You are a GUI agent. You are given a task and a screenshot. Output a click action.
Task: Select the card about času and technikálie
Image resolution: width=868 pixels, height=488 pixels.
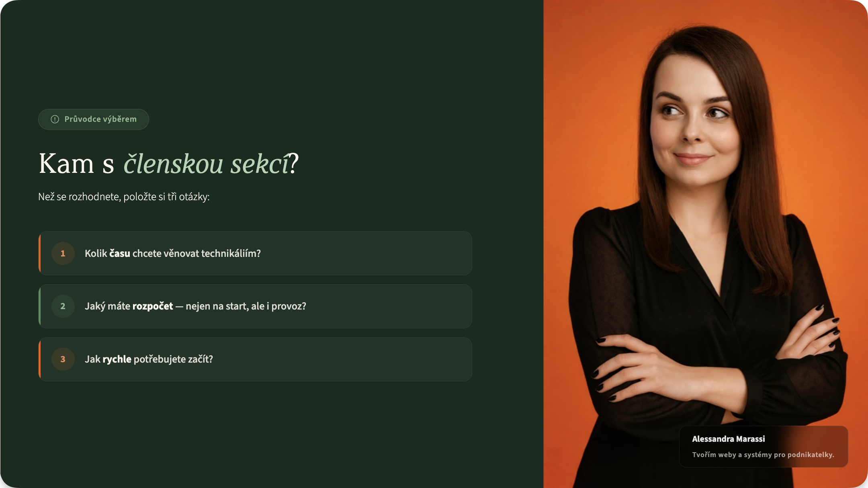[x=255, y=253]
